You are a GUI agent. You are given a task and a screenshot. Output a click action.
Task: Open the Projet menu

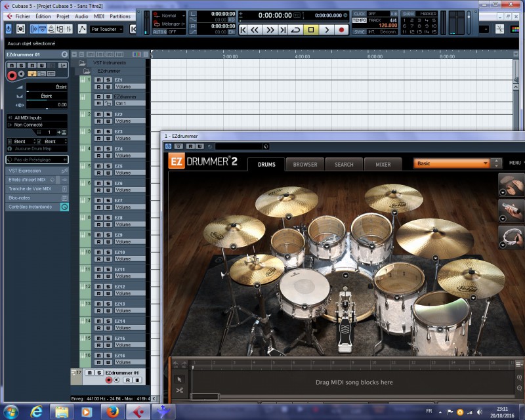click(62, 16)
